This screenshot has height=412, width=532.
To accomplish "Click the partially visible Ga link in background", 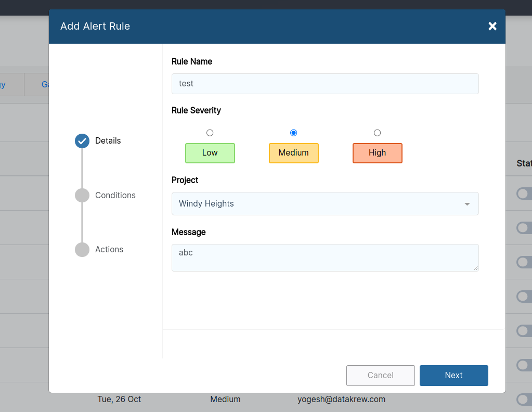I will pos(45,84).
